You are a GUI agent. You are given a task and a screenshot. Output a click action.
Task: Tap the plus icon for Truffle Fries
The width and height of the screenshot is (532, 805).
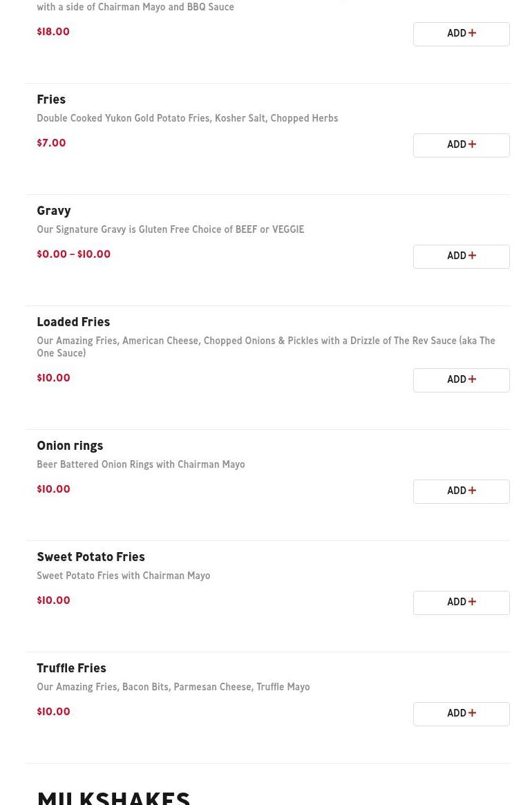click(x=472, y=713)
